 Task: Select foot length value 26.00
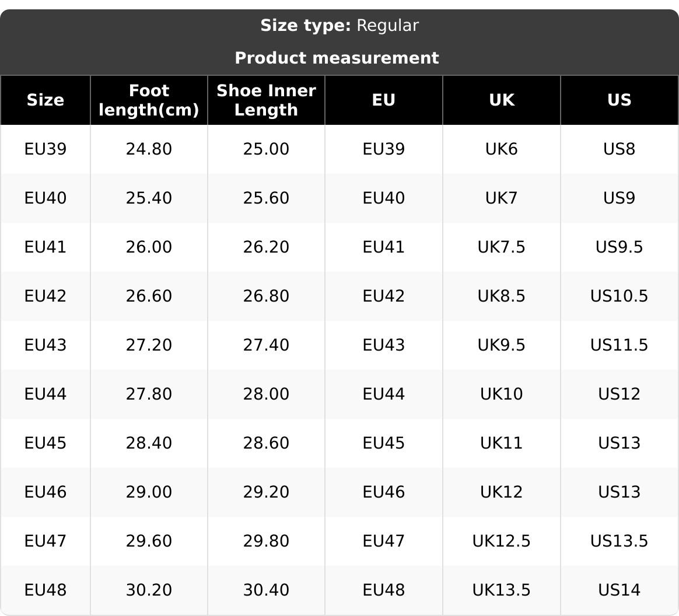[x=149, y=247]
